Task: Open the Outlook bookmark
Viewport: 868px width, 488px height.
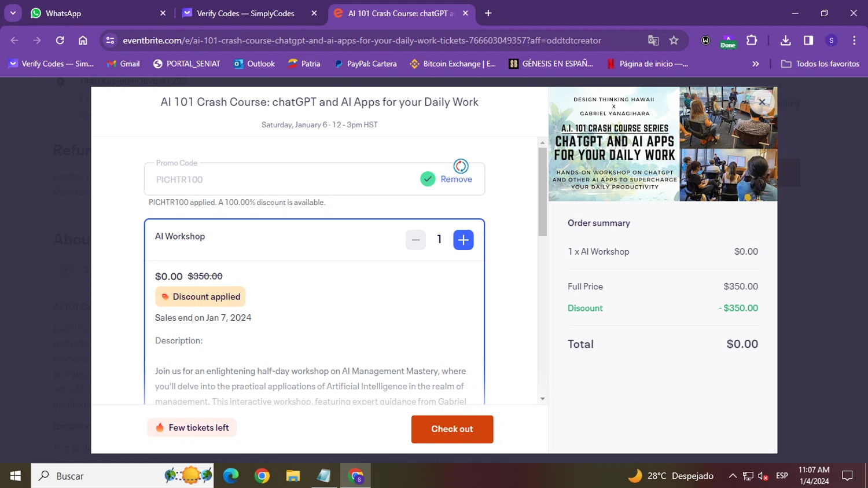Action: pyautogui.click(x=255, y=64)
